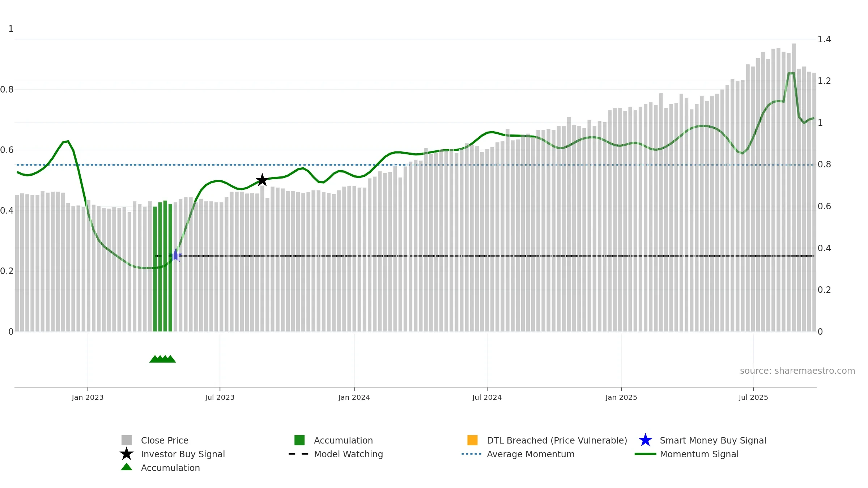Click the green Accumulation square legend swatch

click(299, 440)
